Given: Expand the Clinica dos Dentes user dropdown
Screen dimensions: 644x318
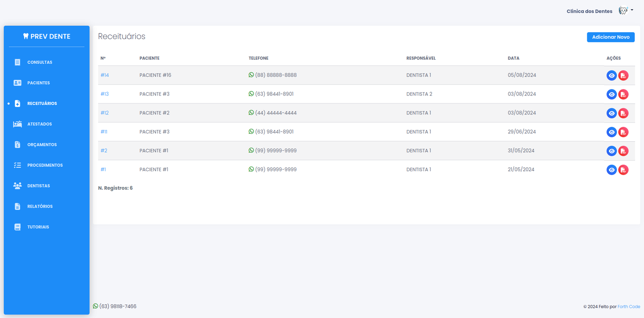Looking at the screenshot, I should (x=625, y=11).
